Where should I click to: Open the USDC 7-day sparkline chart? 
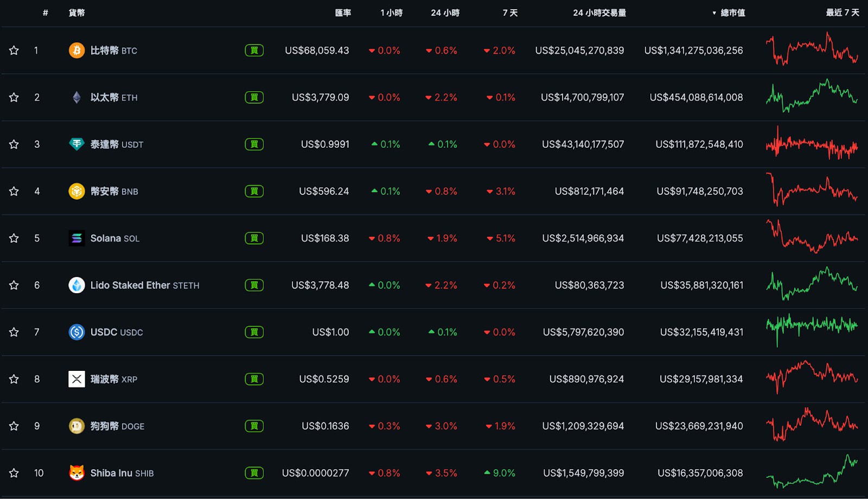point(812,330)
